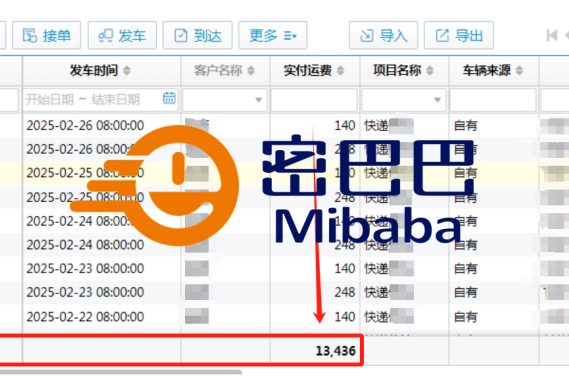Click the 发车 button
The image size is (569, 378).
(122, 35)
